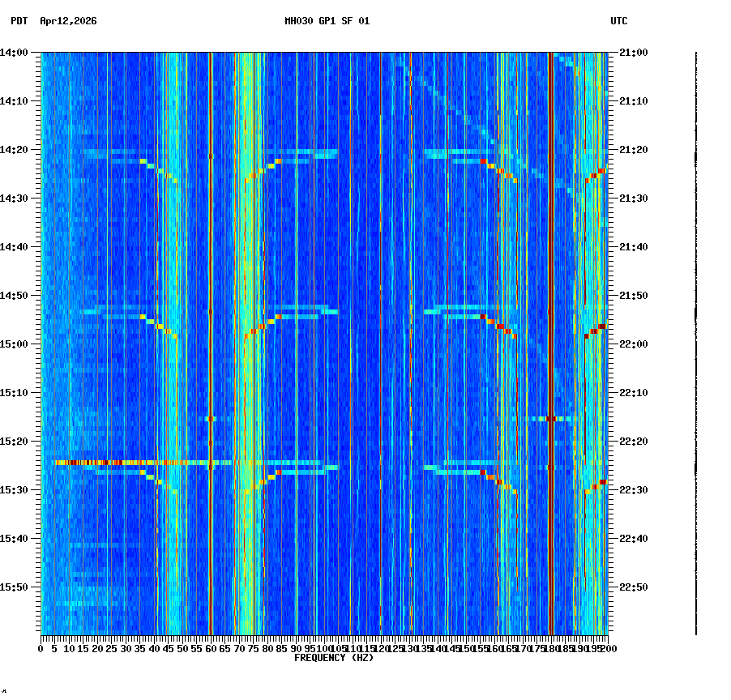Click the 21:00 time label on right axis
Screen dimensions: 731x700
[631, 51]
